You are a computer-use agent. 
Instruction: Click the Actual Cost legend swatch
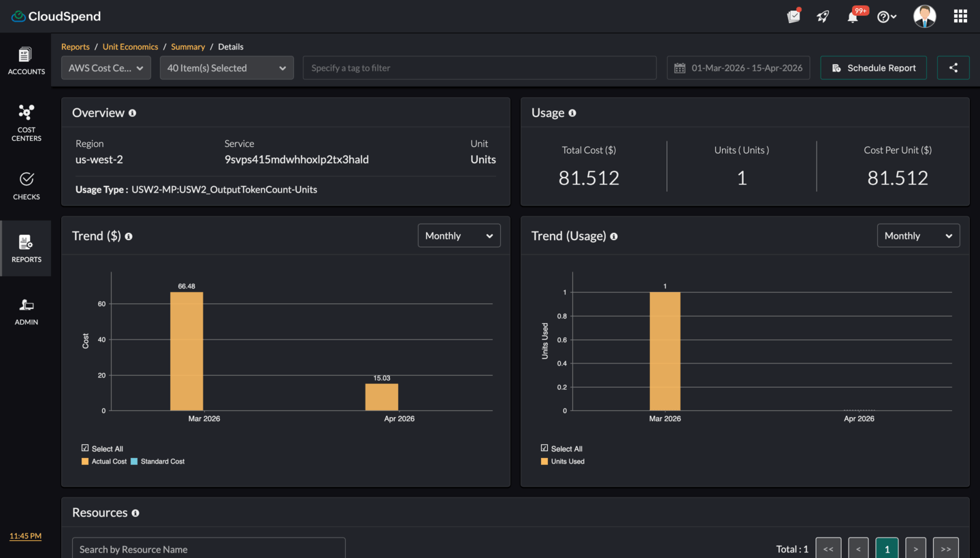[x=85, y=461]
